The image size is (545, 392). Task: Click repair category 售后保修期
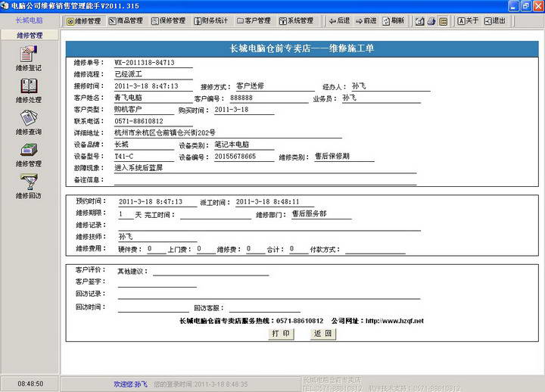pos(332,157)
